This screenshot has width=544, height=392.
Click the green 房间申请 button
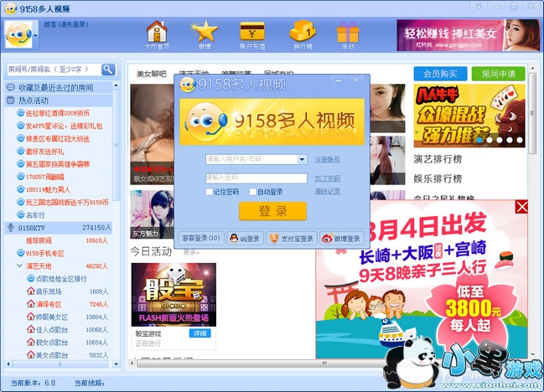point(498,74)
